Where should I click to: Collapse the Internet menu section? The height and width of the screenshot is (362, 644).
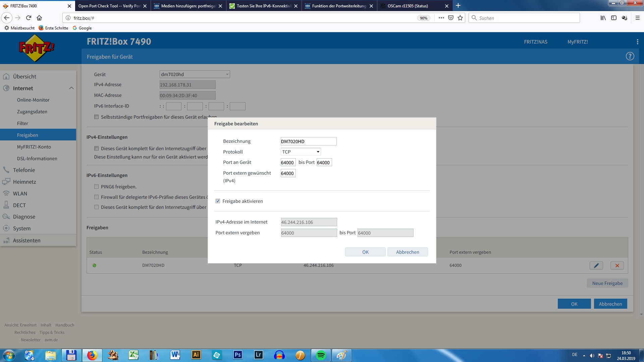click(71, 88)
